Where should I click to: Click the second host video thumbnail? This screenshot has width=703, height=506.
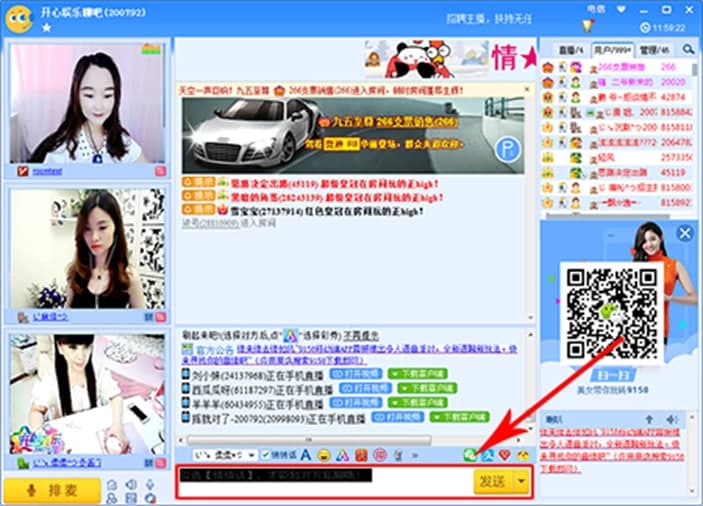pyautogui.click(x=87, y=249)
